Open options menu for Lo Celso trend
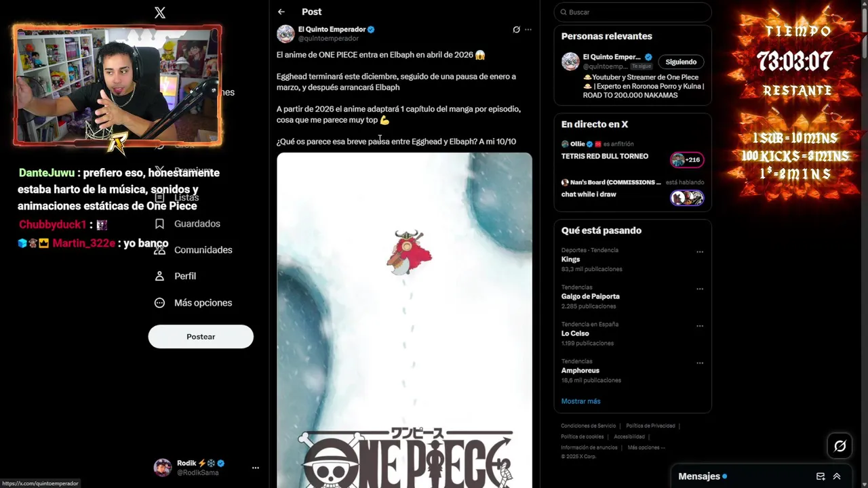The image size is (868, 488). [700, 326]
